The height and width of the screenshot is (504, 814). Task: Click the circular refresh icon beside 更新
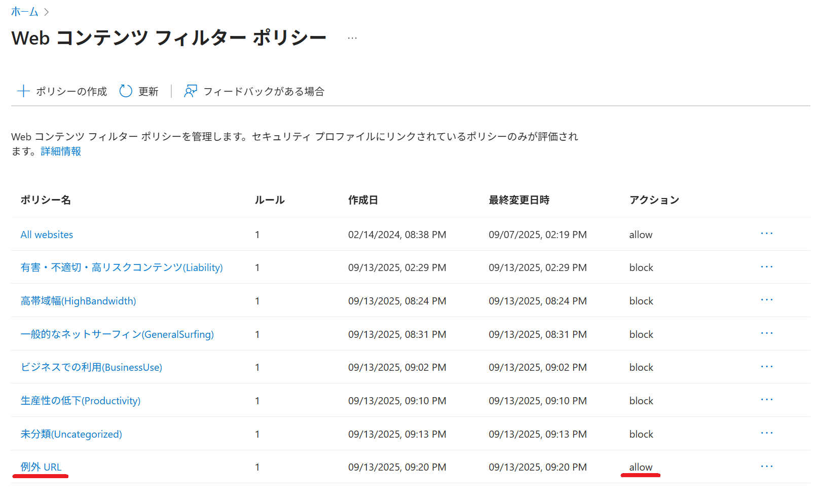click(126, 91)
